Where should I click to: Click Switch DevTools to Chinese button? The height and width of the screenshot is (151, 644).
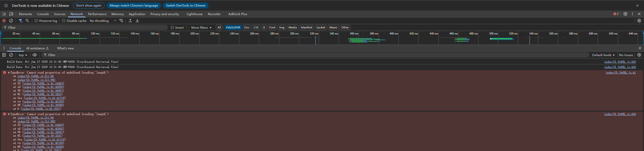(x=185, y=6)
